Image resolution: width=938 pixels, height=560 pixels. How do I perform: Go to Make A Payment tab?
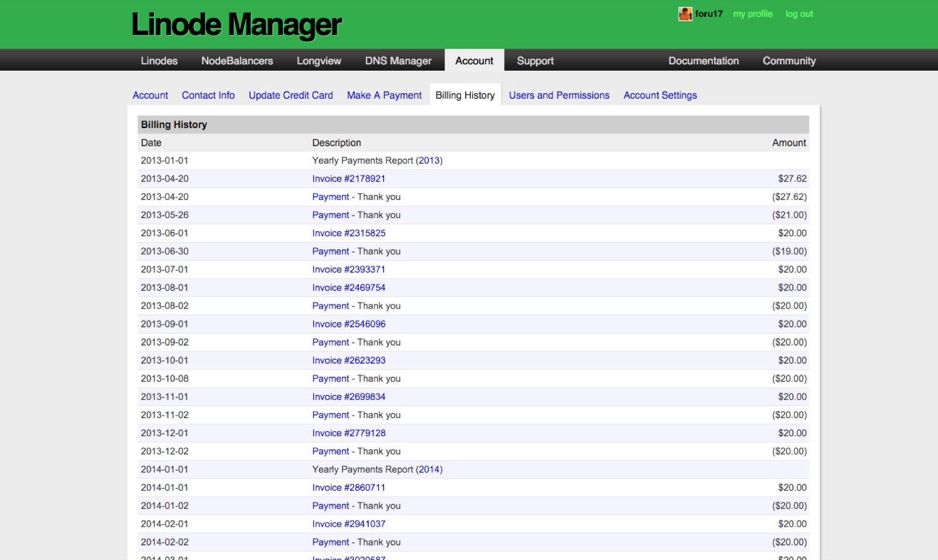click(x=385, y=95)
